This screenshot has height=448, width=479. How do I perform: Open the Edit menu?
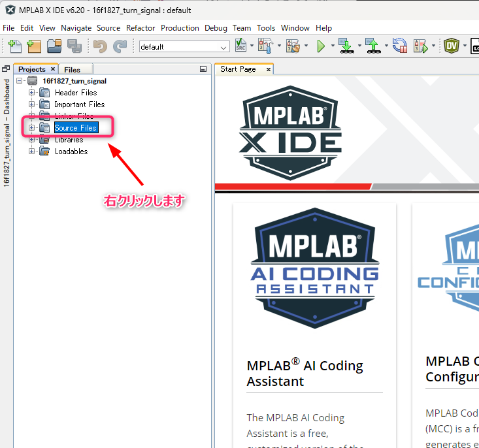point(27,28)
